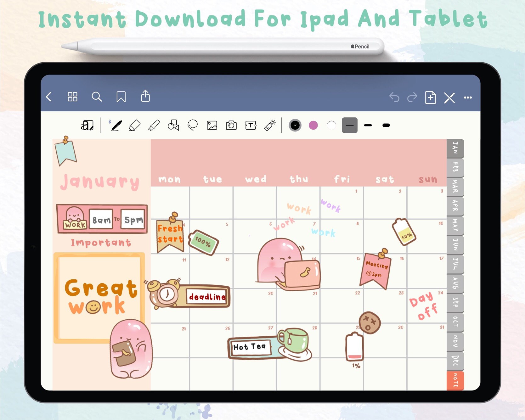The image size is (525, 420).
Task: Pick the pink-purple color swatch
Action: coord(313,126)
